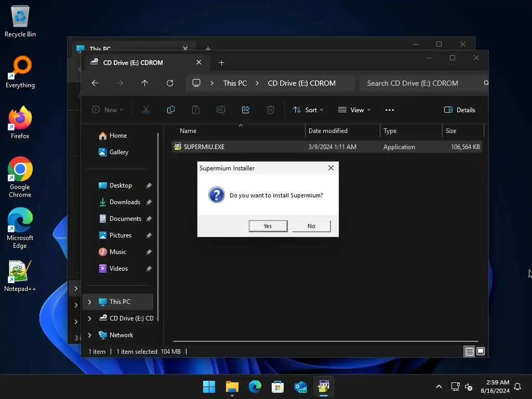Screen dimensions: 532x399
Task: Switch to large thumbnails view in status bar
Action: [x=481, y=352]
